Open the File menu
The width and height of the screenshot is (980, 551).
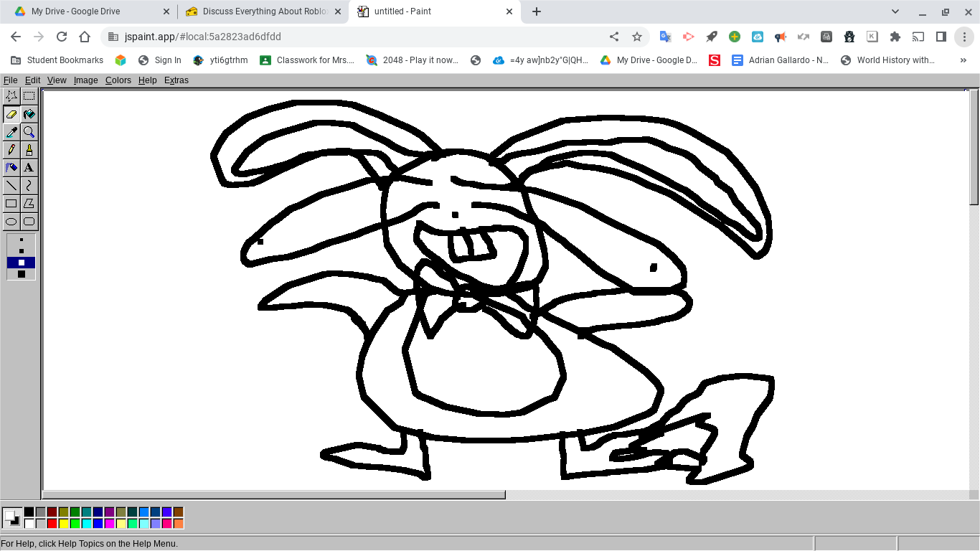click(10, 80)
